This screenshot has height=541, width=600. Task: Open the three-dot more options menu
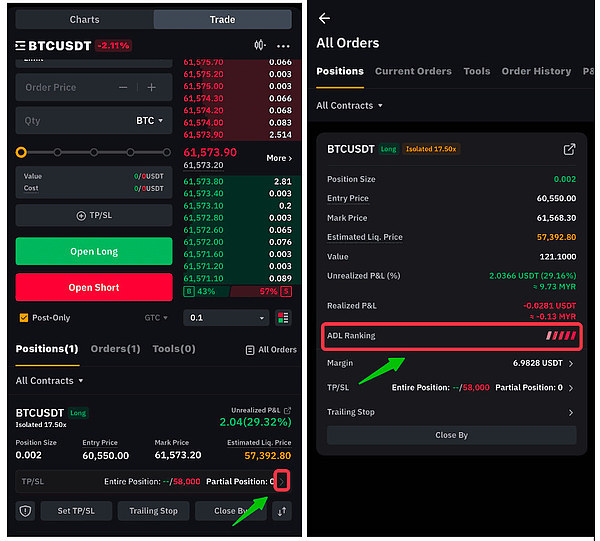283,46
